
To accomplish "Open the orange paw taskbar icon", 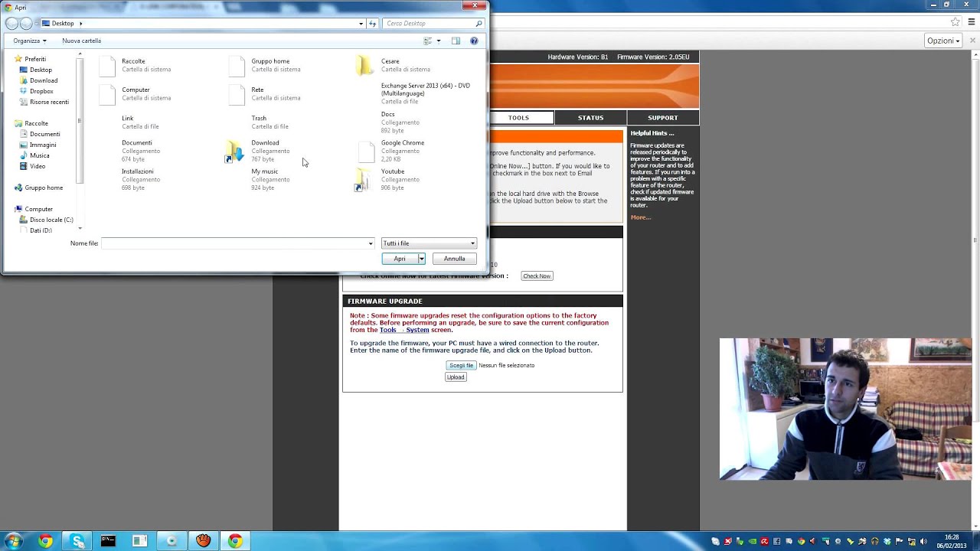I will pyautogui.click(x=203, y=541).
